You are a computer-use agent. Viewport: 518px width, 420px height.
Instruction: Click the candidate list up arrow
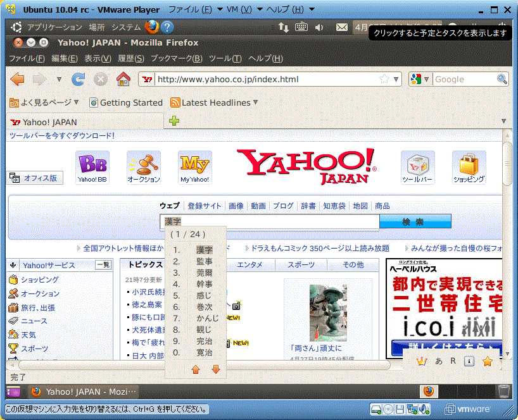tap(196, 369)
